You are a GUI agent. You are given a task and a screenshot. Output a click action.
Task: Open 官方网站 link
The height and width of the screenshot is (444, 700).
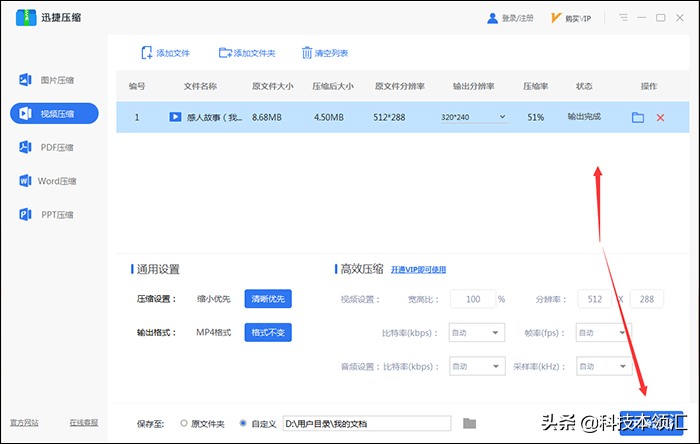[x=25, y=423]
